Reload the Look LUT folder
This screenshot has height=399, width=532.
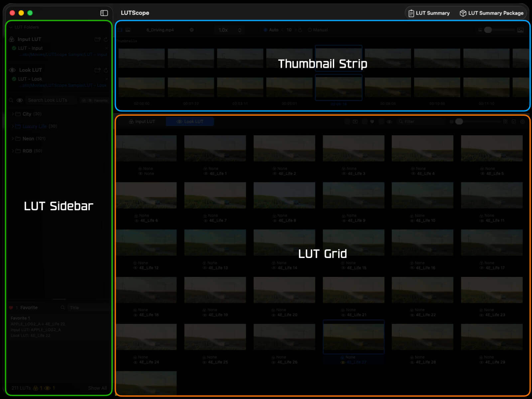(106, 70)
